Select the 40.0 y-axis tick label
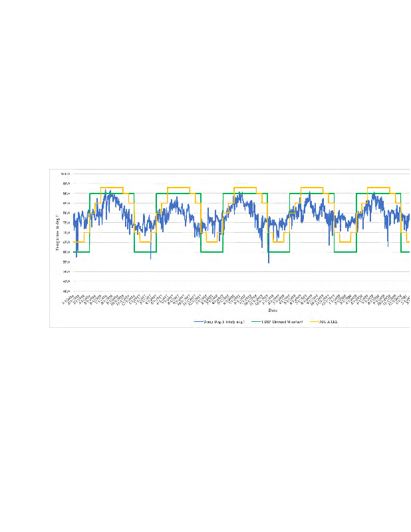The image size is (411, 532). point(66,291)
